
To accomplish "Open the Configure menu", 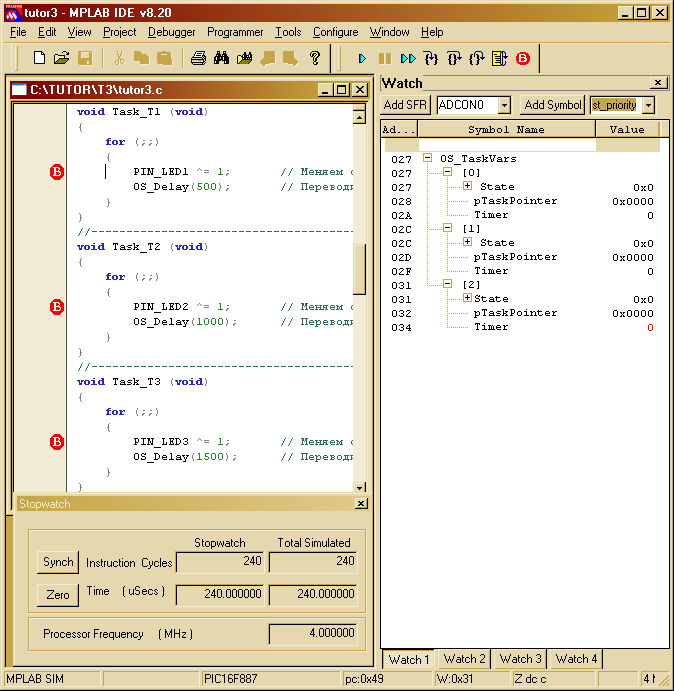I will pyautogui.click(x=335, y=32).
